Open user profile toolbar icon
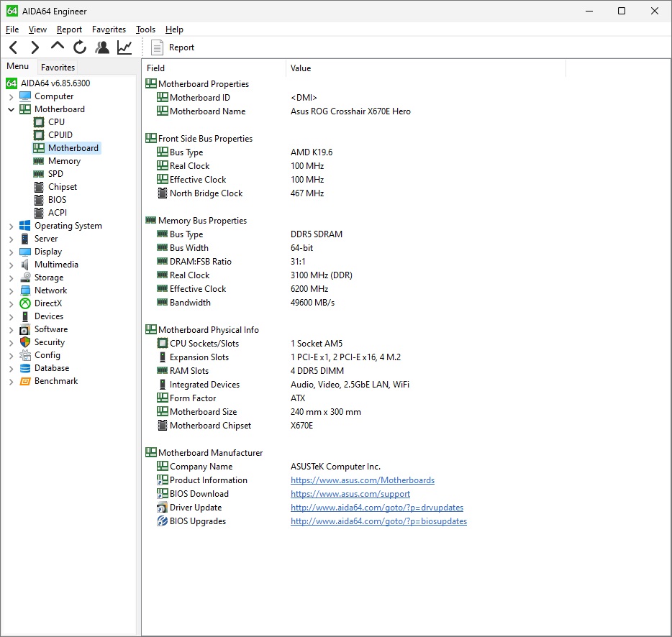Viewport: 672px width, 637px height. click(x=102, y=47)
